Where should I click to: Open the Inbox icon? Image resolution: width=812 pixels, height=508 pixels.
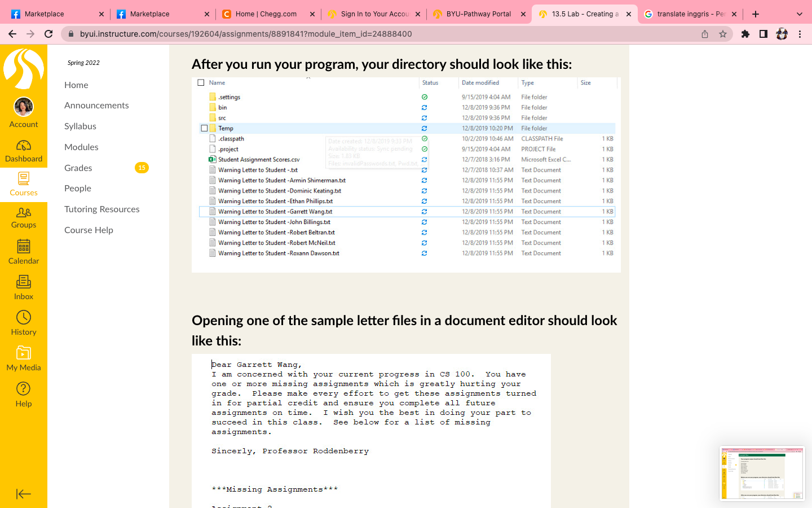click(x=23, y=282)
